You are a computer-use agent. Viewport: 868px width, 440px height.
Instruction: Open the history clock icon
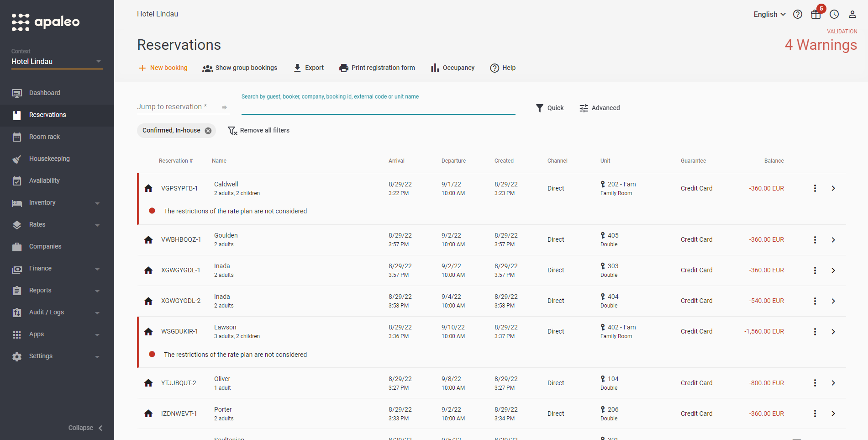click(834, 14)
